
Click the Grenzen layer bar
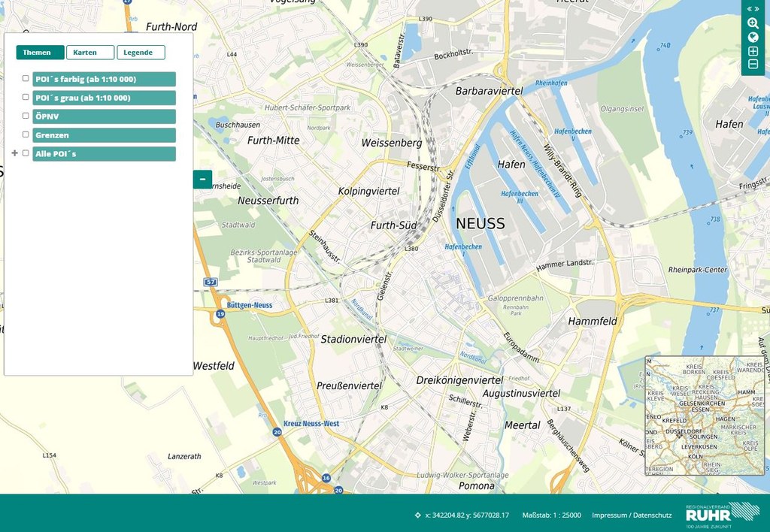click(104, 135)
